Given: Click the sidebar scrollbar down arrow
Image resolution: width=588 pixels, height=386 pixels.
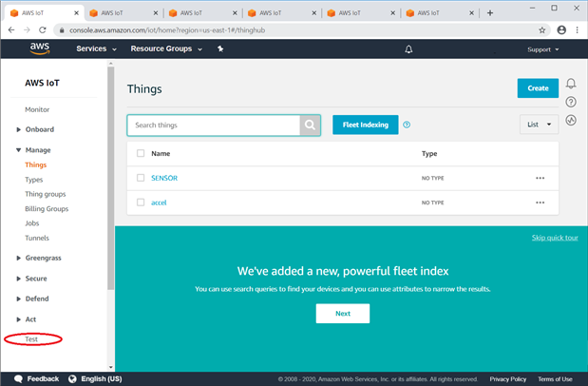Looking at the screenshot, I should [110, 367].
